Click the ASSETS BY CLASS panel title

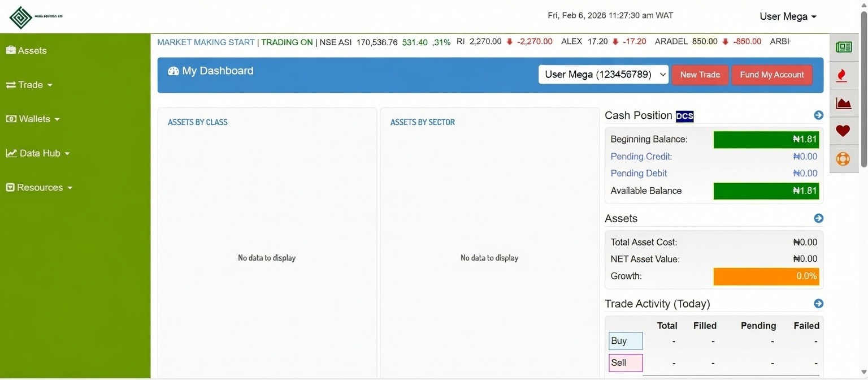pos(198,122)
